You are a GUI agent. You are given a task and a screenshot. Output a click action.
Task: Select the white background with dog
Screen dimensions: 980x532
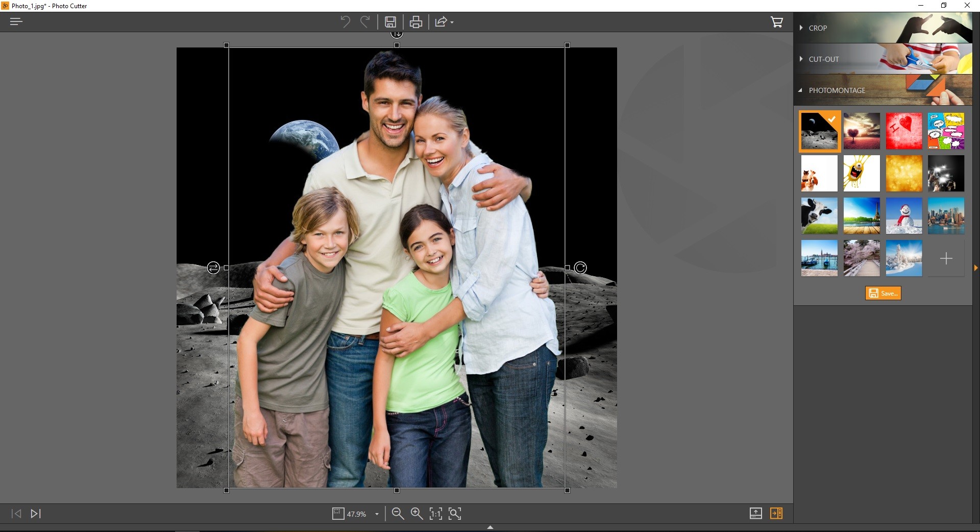[819, 174]
